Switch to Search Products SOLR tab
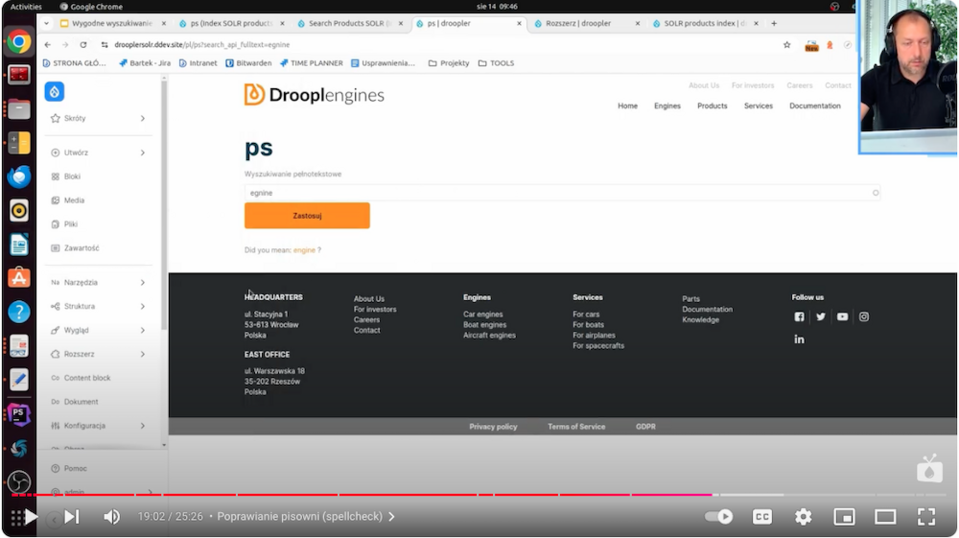 [x=350, y=23]
